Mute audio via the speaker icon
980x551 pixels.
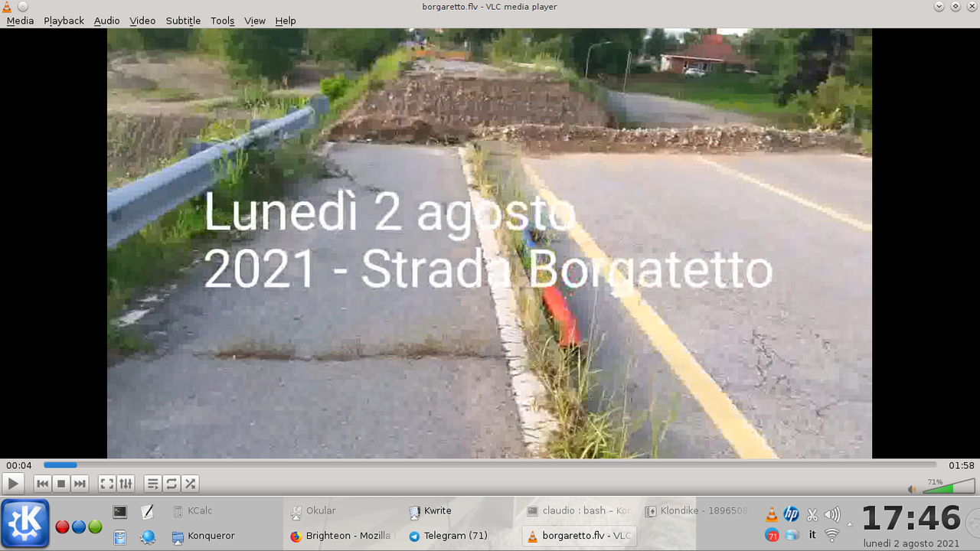point(912,489)
